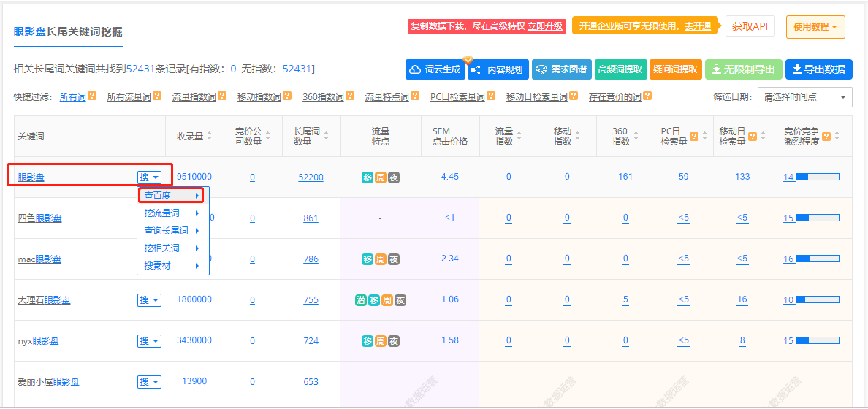The width and height of the screenshot is (868, 409).
Task: Click 360 index value 161
Action: (625, 177)
